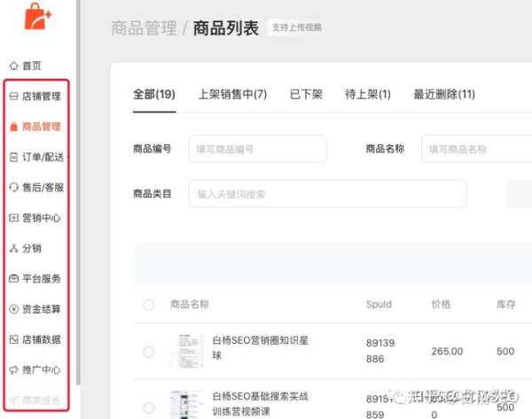Click the first product's thumbnail image
532x419 pixels.
coord(185,352)
